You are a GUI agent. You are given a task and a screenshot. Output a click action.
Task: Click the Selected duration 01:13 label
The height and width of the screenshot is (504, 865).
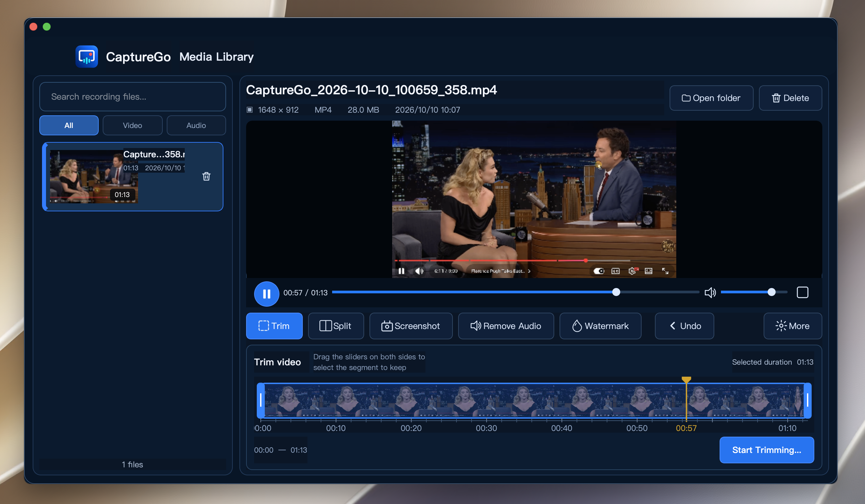[x=772, y=362]
